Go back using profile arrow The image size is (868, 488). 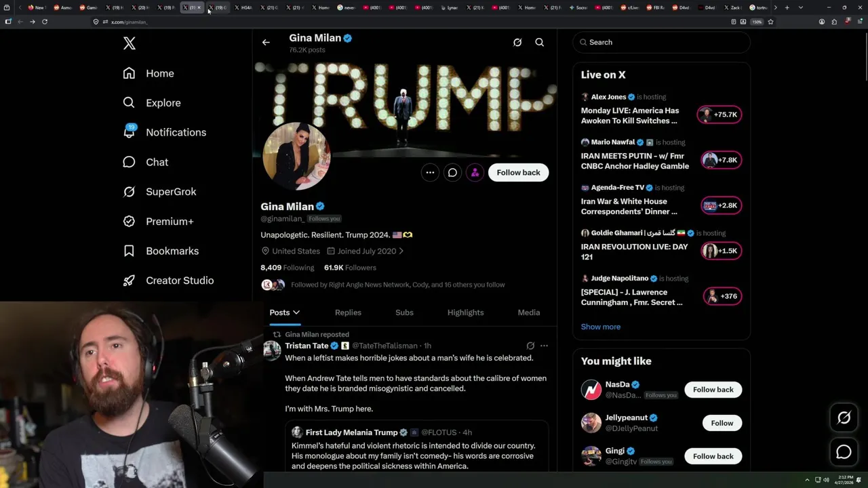(x=266, y=42)
